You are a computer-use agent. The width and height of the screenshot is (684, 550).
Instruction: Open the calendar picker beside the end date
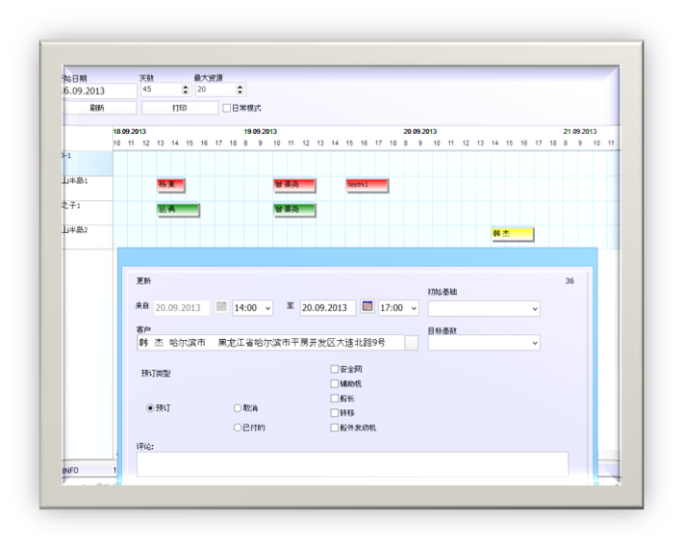[367, 308]
